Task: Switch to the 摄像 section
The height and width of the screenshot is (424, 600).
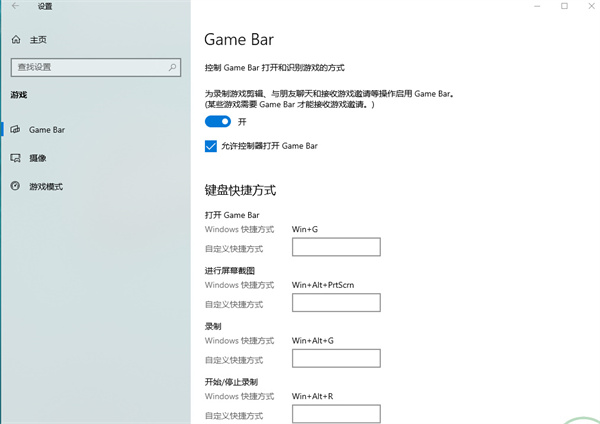Action: pos(38,158)
